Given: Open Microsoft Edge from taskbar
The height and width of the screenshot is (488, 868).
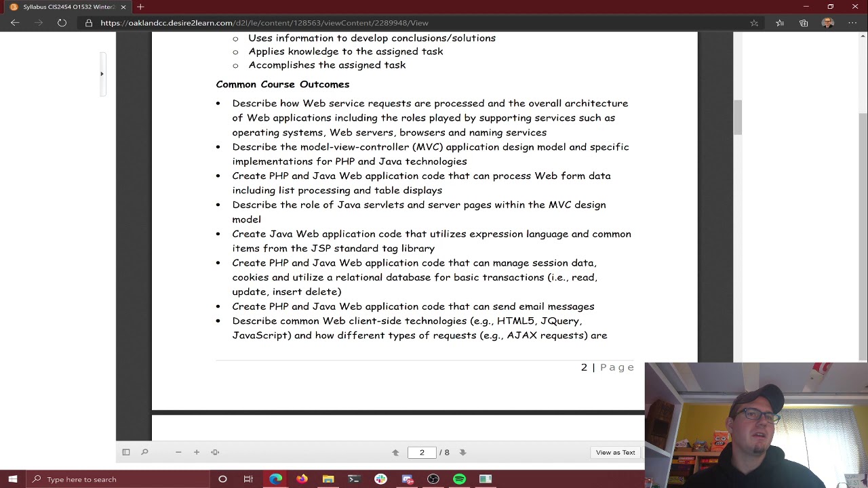Looking at the screenshot, I should (275, 479).
